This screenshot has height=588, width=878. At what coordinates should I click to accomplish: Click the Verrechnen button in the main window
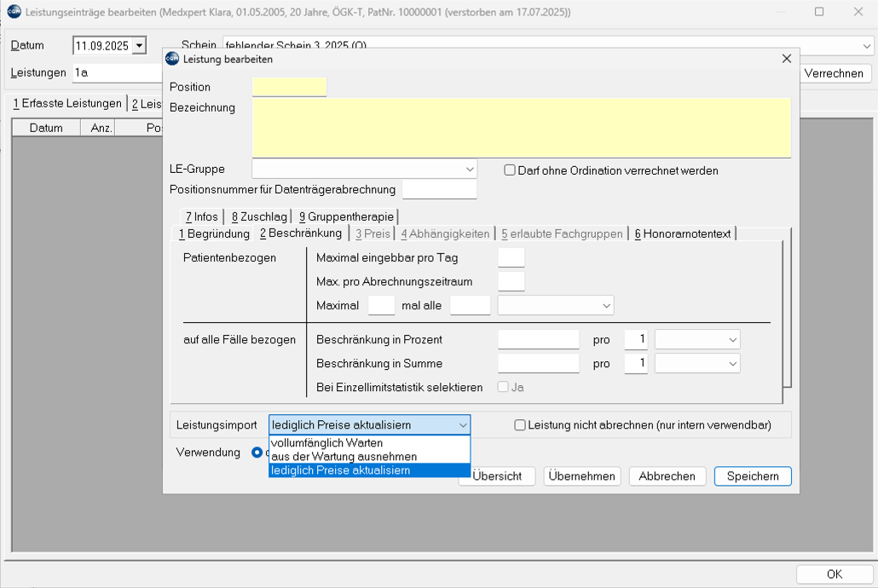tap(833, 73)
